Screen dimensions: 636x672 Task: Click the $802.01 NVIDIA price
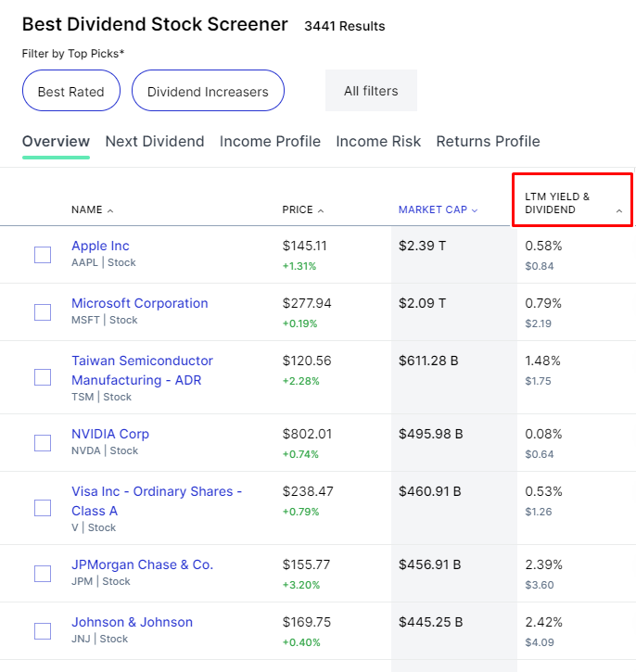(x=307, y=434)
